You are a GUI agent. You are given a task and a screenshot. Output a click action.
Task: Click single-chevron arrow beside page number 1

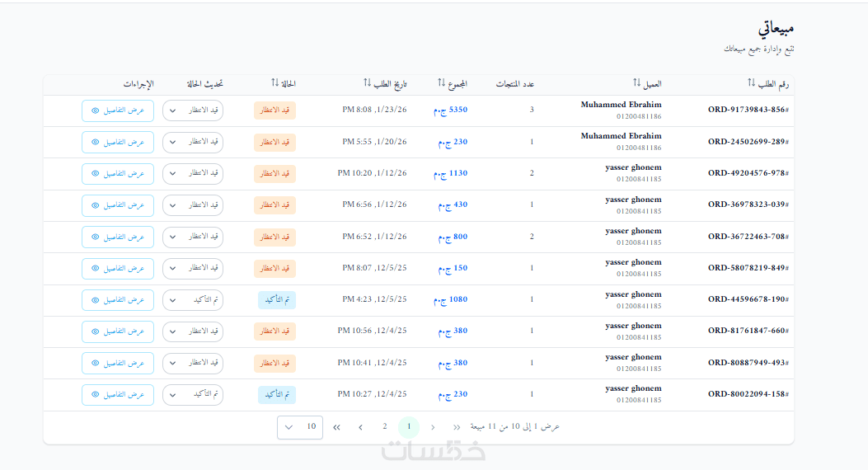(x=433, y=427)
